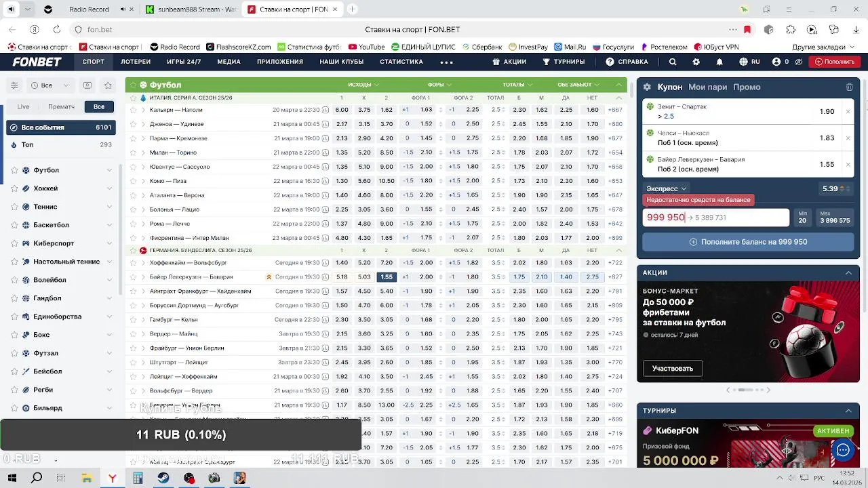Switch to Мои пари tab

(x=707, y=87)
